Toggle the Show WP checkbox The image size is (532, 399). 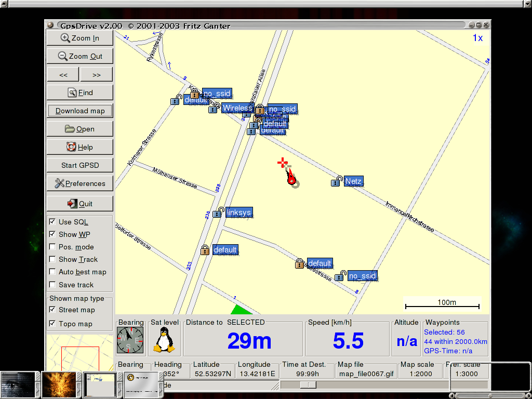pyautogui.click(x=52, y=234)
